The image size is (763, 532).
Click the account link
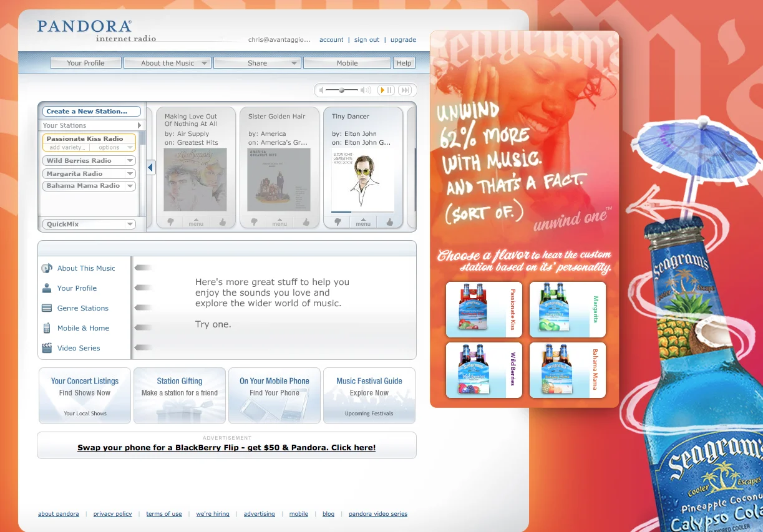331,40
